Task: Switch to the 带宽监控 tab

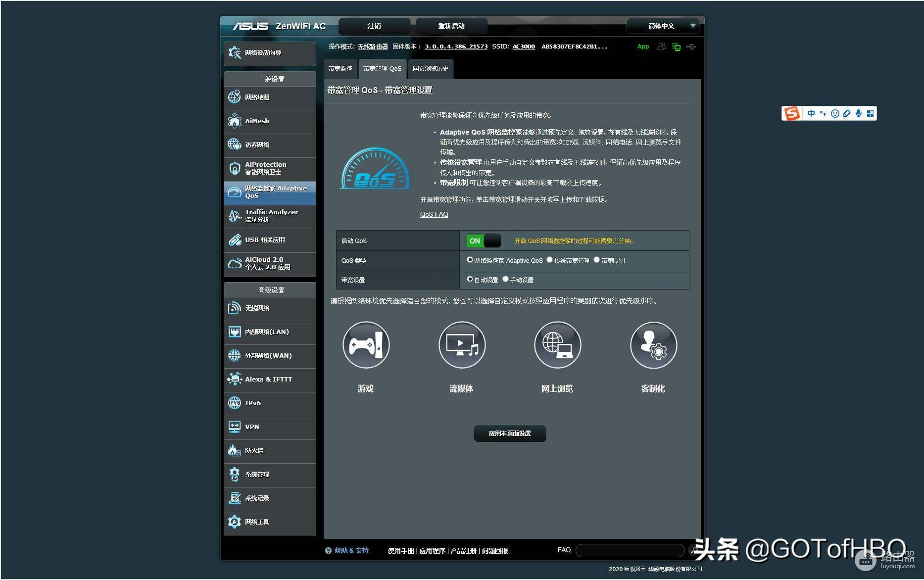Action: [340, 69]
